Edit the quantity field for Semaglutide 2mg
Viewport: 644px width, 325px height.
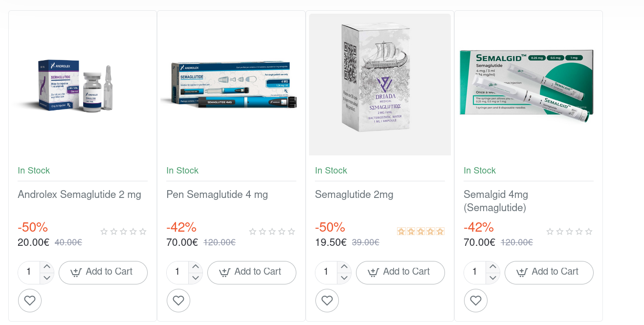tap(326, 272)
